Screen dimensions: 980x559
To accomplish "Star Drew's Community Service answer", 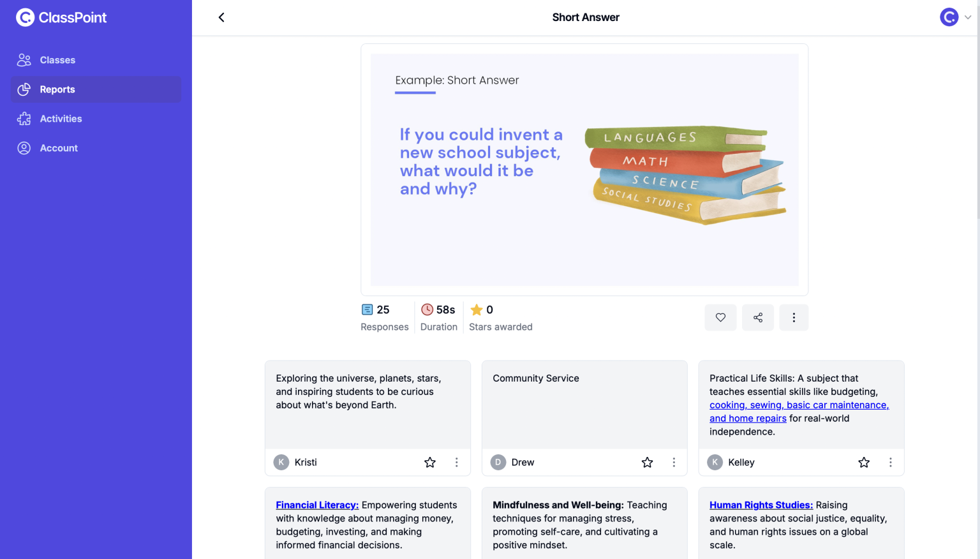I will tap(647, 462).
